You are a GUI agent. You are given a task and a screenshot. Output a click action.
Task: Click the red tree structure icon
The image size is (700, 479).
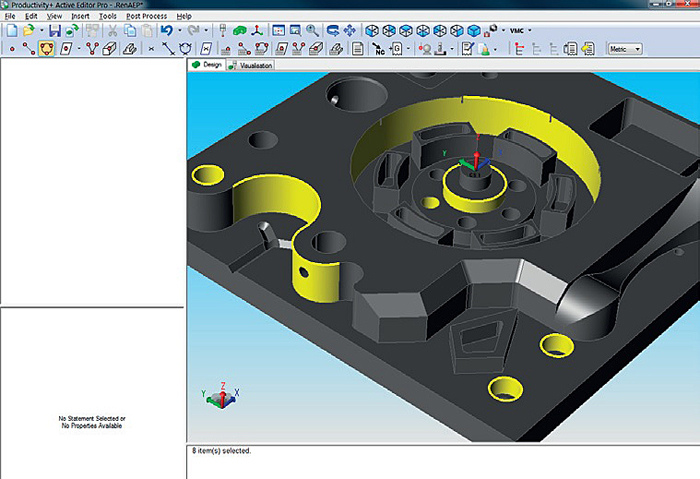pos(519,49)
